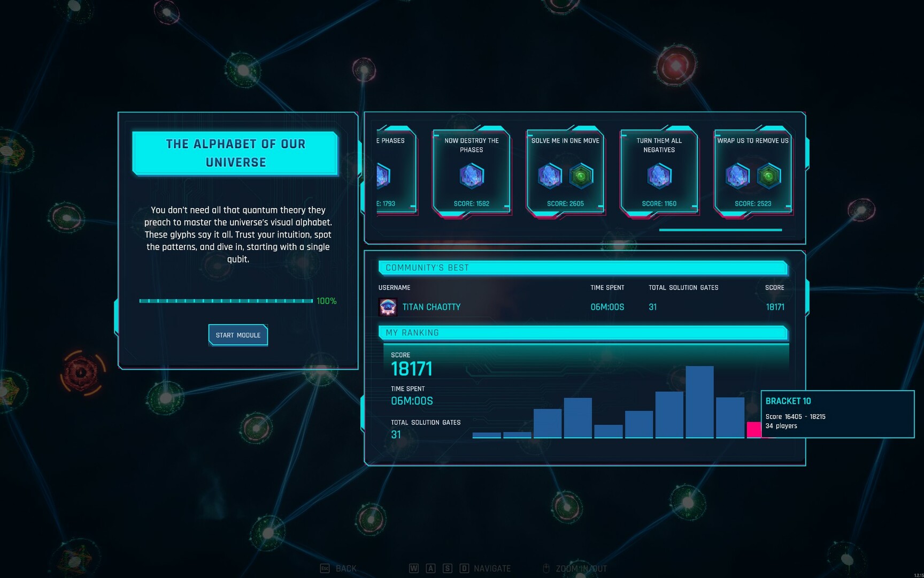This screenshot has height=578, width=924.
Task: Select the purple crystal icon on 'Wrap Us To Remove Us'
Action: pyautogui.click(x=737, y=176)
